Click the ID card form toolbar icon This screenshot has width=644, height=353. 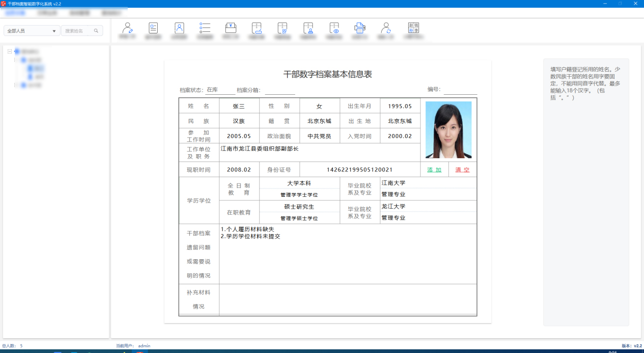(153, 28)
